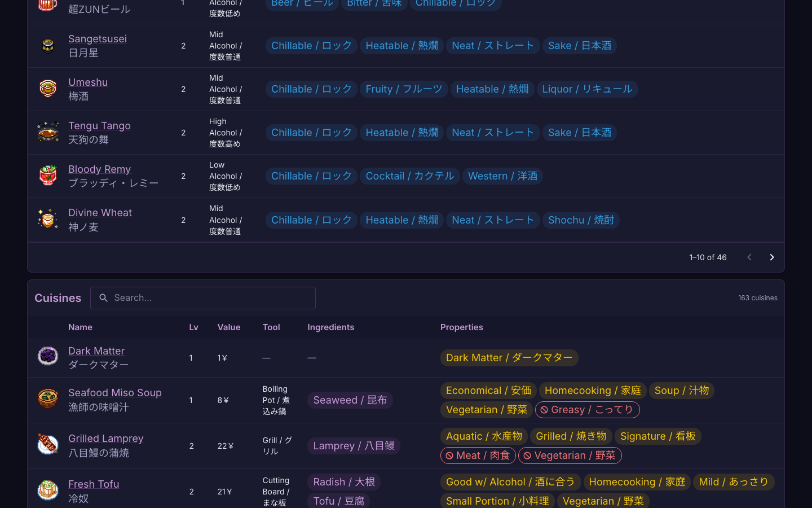Open the Grilled Lamprey link

(106, 439)
